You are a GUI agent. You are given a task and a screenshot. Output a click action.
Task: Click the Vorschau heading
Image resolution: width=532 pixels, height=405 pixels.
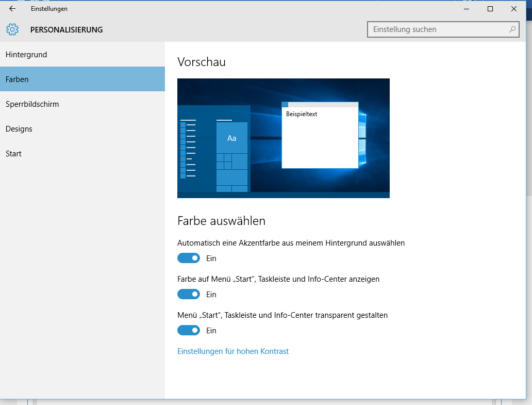pos(202,62)
